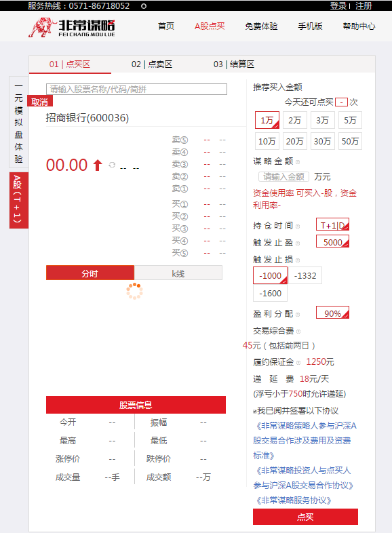Select the 20万 recommended amount option
The width and height of the screenshot is (392, 533).
[294, 141]
